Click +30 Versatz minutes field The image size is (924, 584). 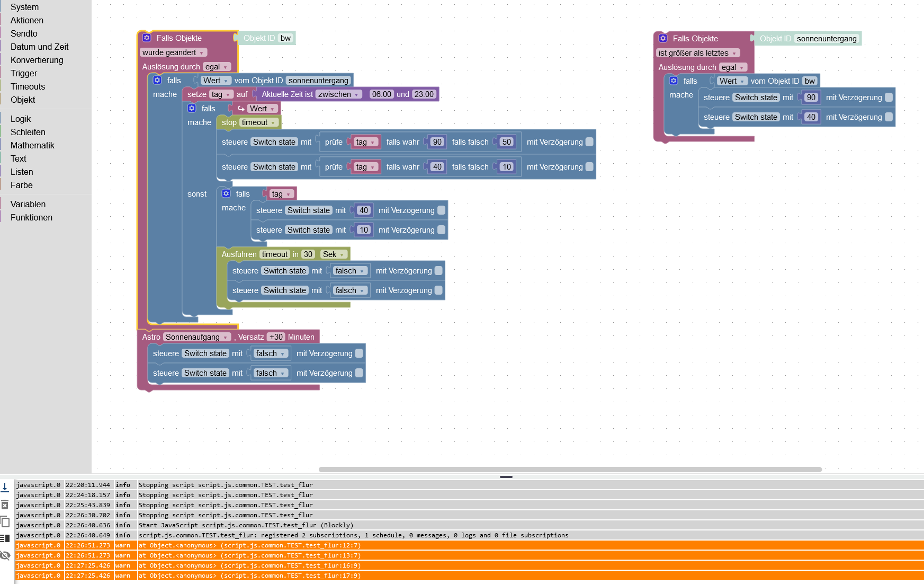click(276, 337)
